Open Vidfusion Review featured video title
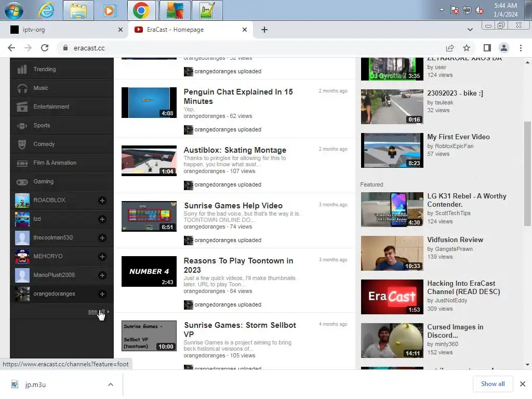The width and height of the screenshot is (532, 399). click(x=455, y=240)
